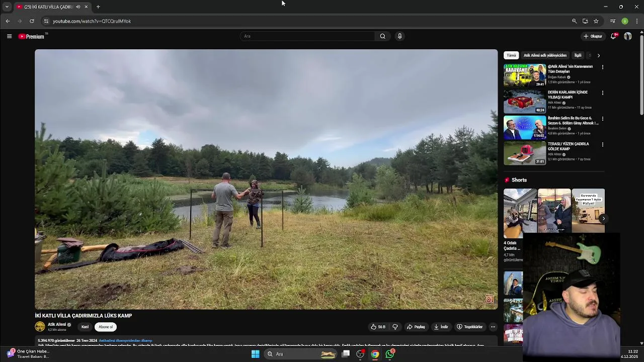Click the channel watermark in video corner

click(489, 299)
